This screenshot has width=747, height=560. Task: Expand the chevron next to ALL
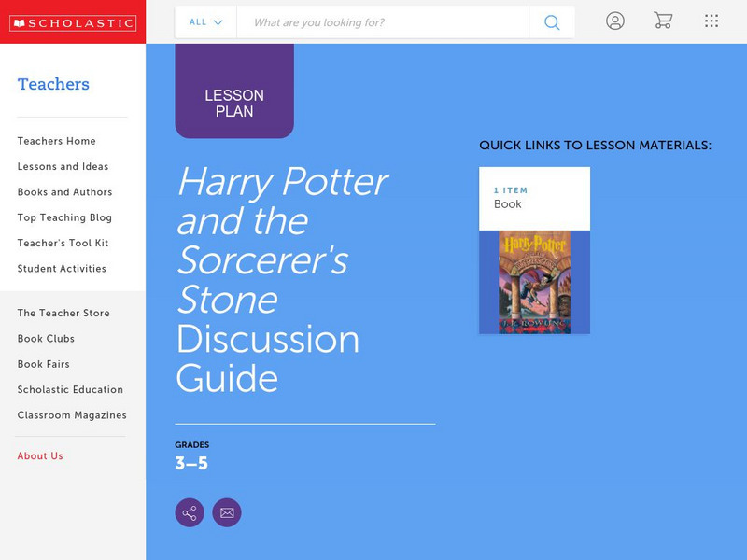[x=219, y=21]
